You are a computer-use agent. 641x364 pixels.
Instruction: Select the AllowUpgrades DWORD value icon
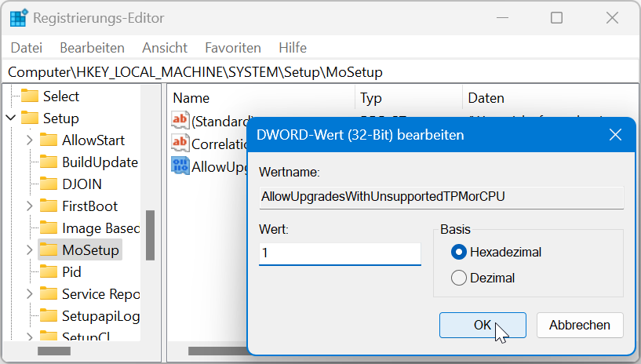pyautogui.click(x=180, y=166)
